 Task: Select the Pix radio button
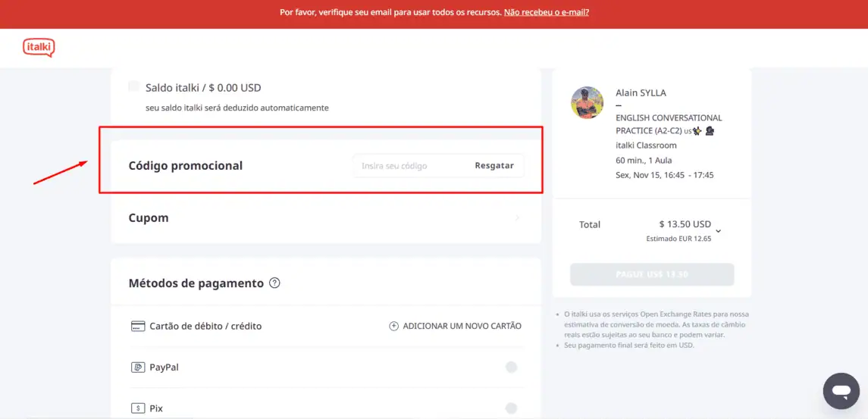tap(511, 408)
